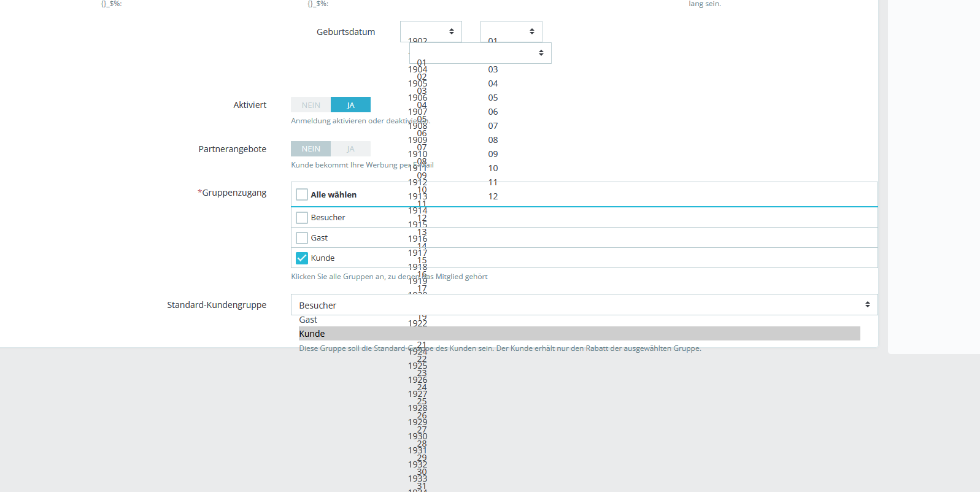The width and height of the screenshot is (980, 492).
Task: Set Aktiviert to NEIN
Action: pos(311,105)
